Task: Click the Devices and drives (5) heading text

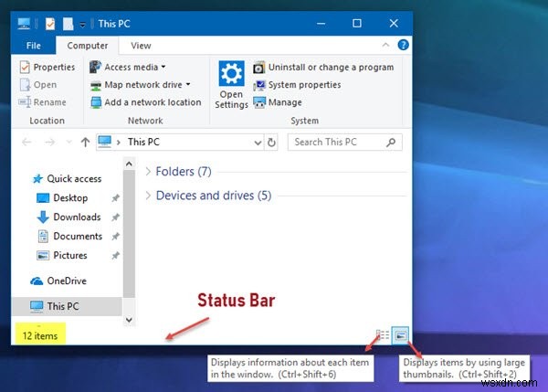Action: click(214, 196)
